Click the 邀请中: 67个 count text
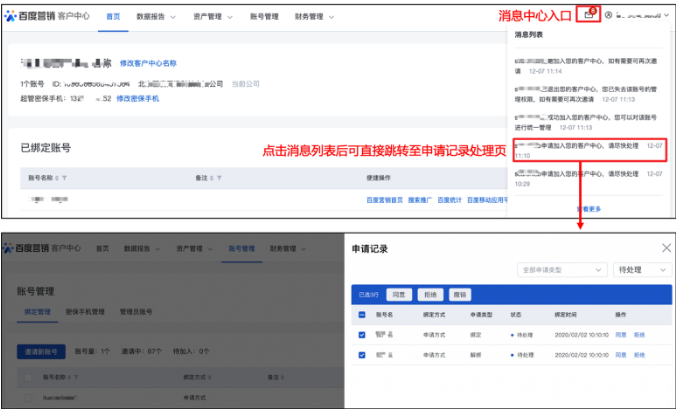 142,351
